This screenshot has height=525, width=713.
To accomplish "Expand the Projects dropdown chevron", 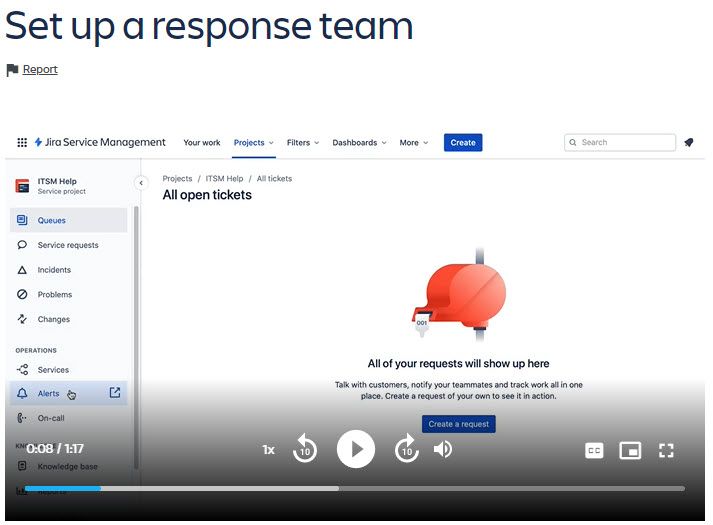I will (x=271, y=143).
